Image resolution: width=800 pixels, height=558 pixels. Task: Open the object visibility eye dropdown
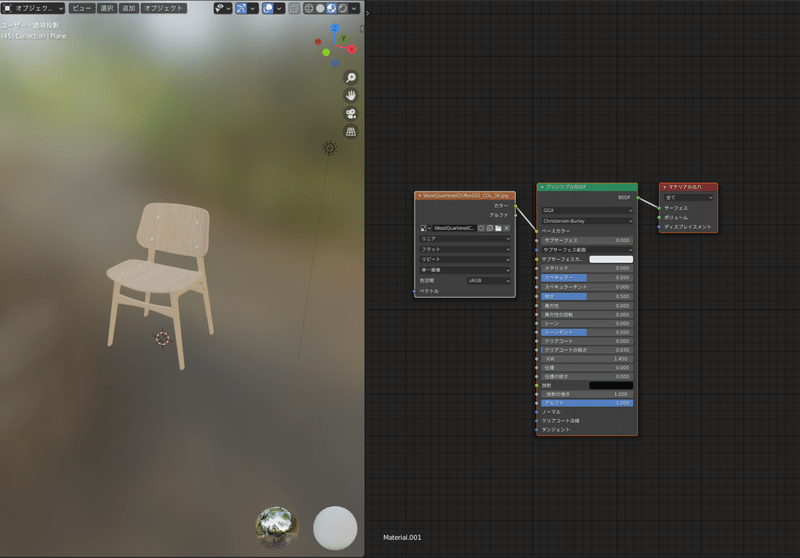pos(223,8)
